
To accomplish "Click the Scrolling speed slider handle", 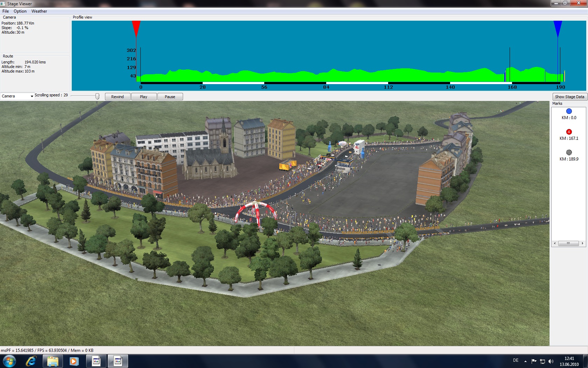I will 97,96.
